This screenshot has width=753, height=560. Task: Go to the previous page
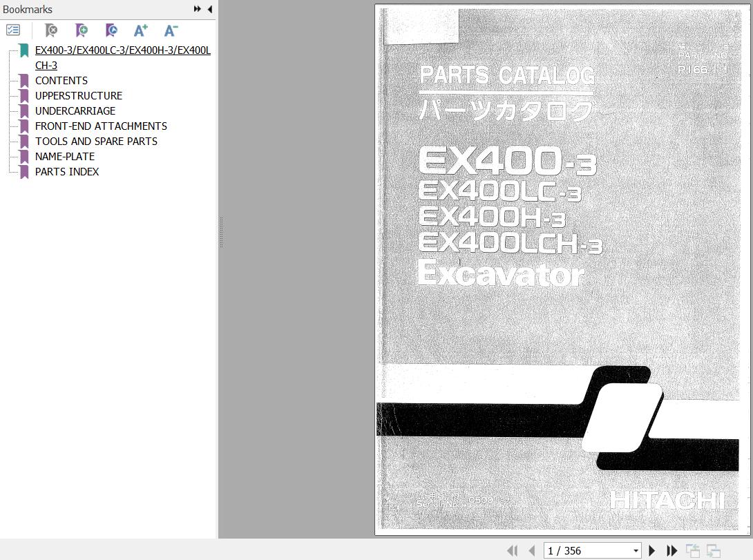coord(532,551)
